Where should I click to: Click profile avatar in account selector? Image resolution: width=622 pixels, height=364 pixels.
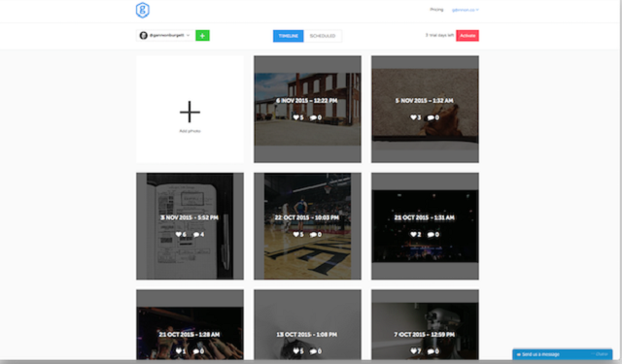144,36
